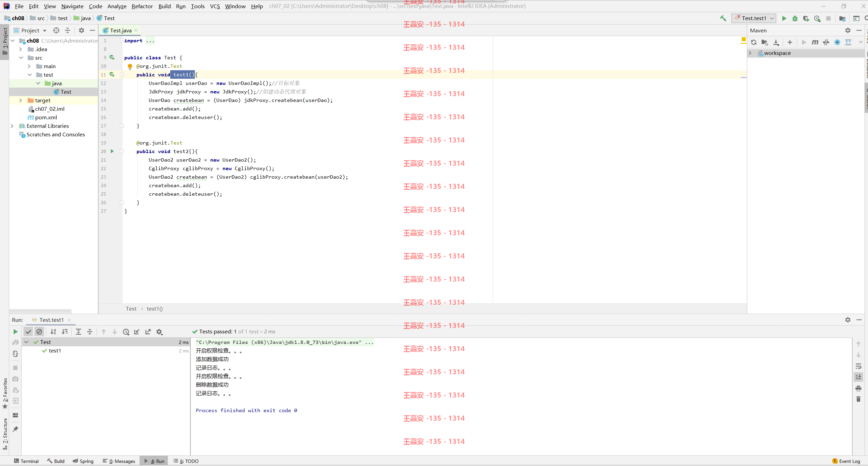The image size is (868, 466).
Task: Expand the target folder
Action: tap(20, 100)
